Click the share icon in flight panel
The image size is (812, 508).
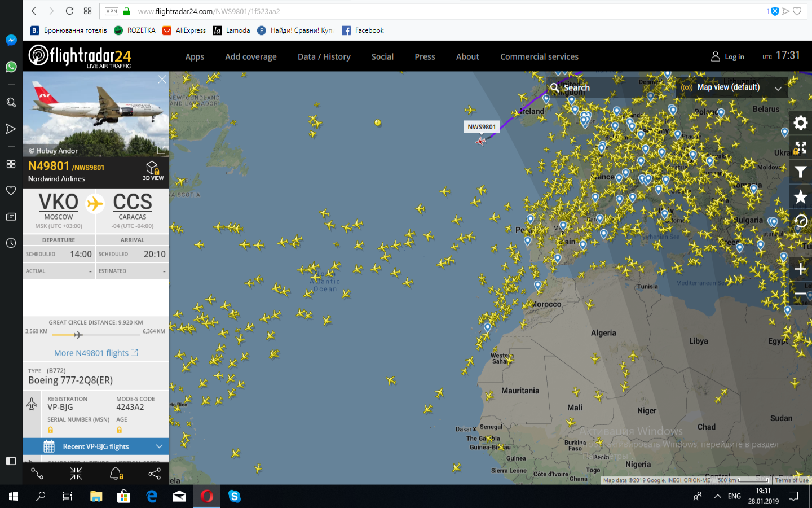154,474
